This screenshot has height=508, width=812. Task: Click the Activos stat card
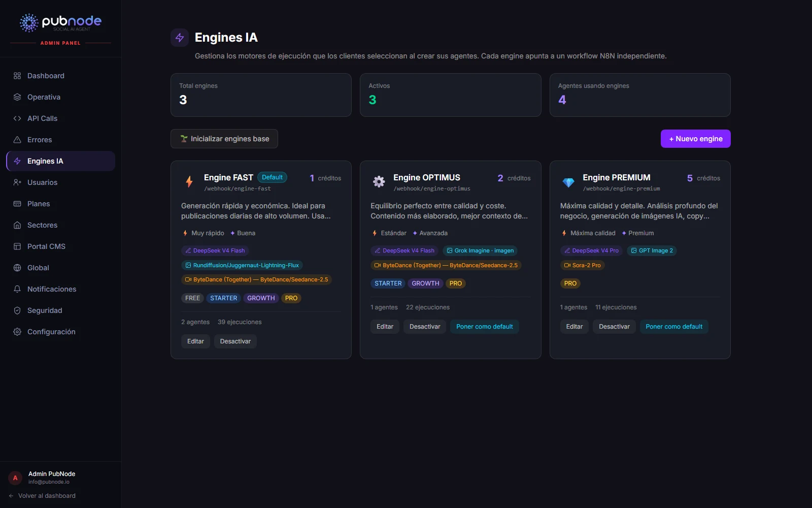(x=451, y=95)
